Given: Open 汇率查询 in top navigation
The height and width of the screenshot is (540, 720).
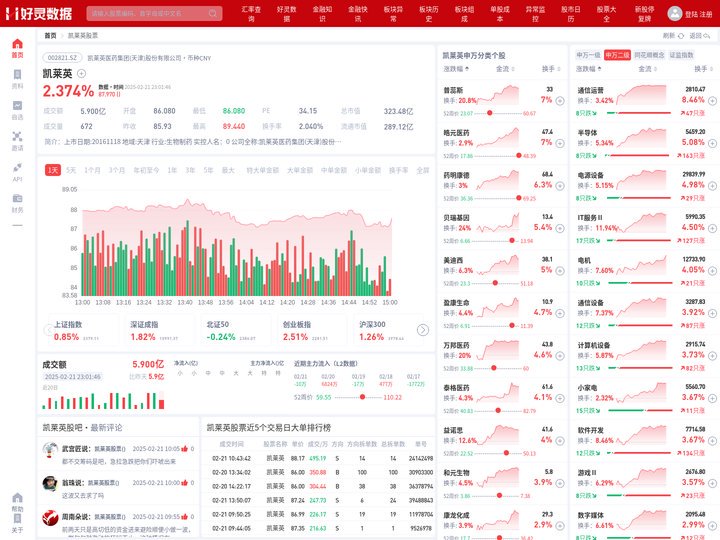Looking at the screenshot, I should (x=251, y=13).
